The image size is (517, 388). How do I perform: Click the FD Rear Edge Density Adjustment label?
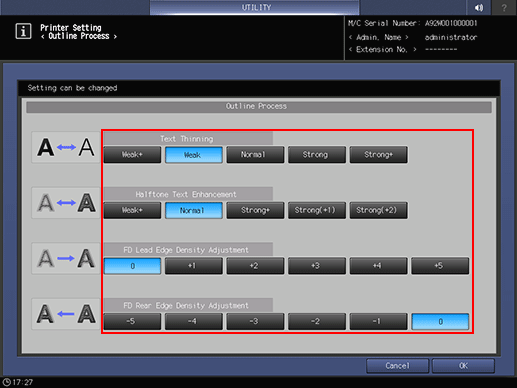point(186,306)
